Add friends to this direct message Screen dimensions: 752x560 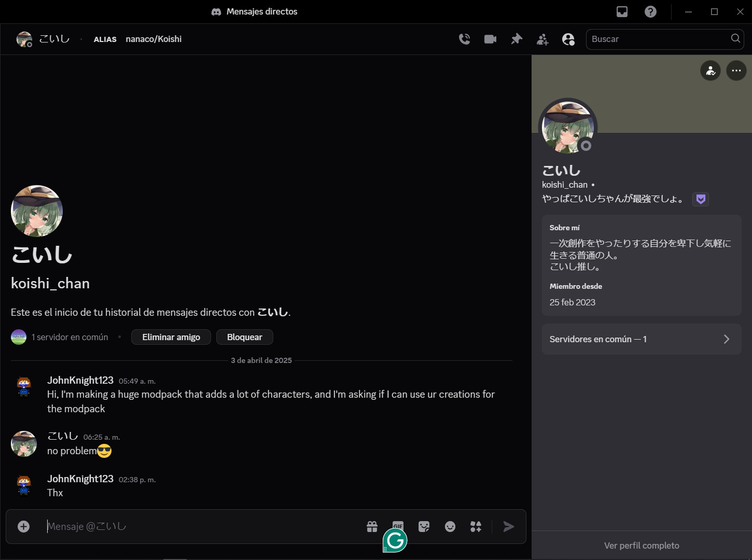tap(542, 39)
